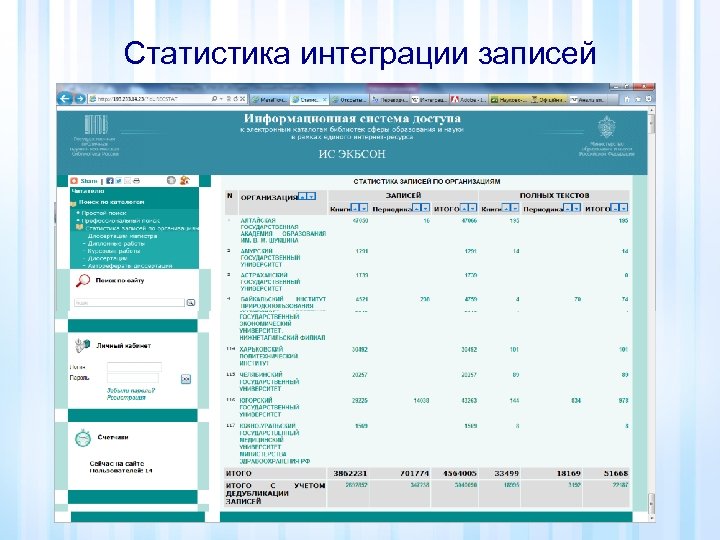The width and height of the screenshot is (720, 540).
Task: Sort ПОЛНЫХ ТЕКСТОВ Периодика column ascending
Action: coord(568,208)
